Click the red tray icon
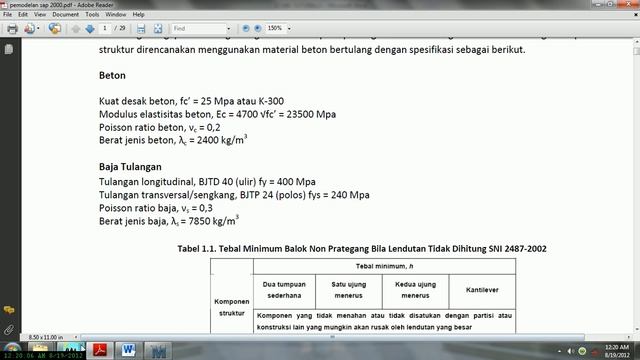 pyautogui.click(x=595, y=351)
